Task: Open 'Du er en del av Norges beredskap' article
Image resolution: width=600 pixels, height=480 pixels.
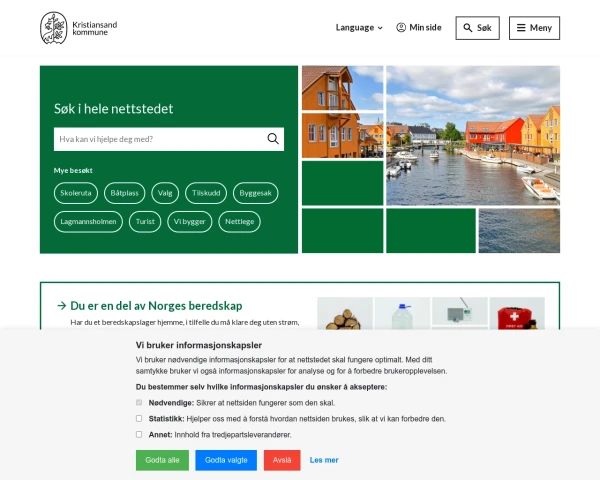Action: click(x=156, y=306)
